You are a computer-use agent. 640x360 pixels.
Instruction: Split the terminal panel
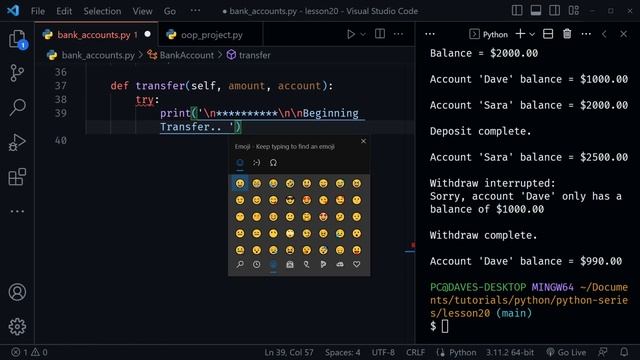(548, 34)
